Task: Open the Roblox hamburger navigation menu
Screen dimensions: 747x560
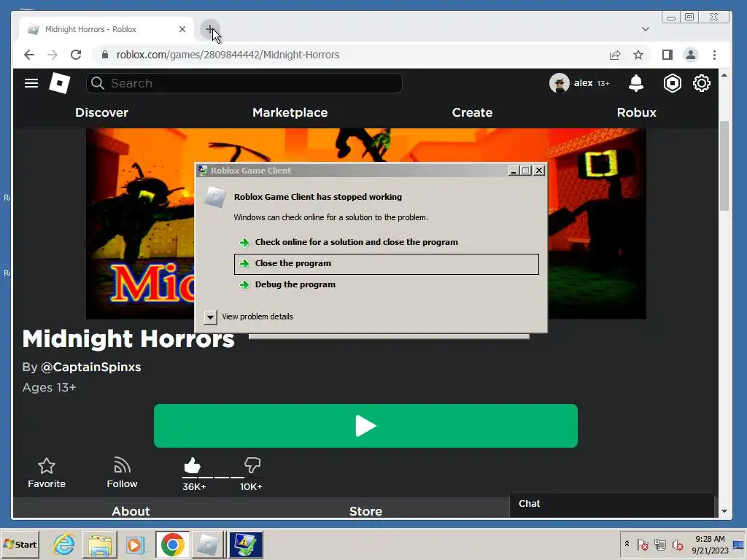Action: pos(31,83)
